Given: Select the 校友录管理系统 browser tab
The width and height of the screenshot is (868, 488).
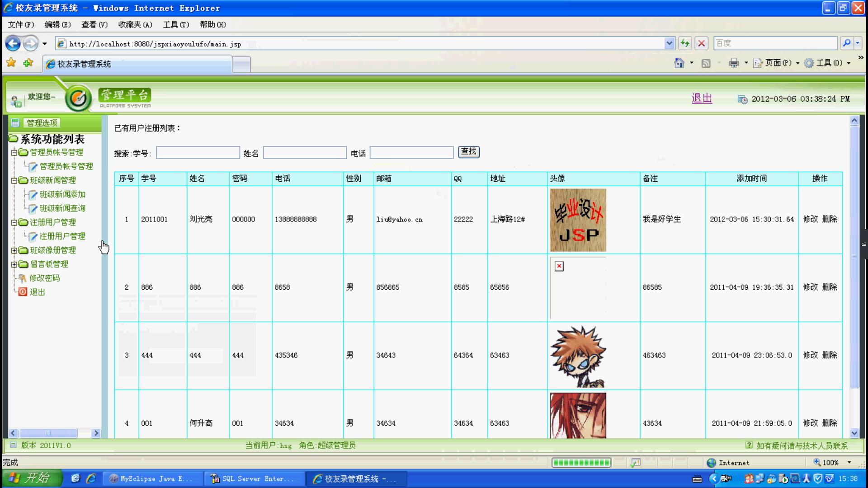Looking at the screenshot, I should pos(137,64).
